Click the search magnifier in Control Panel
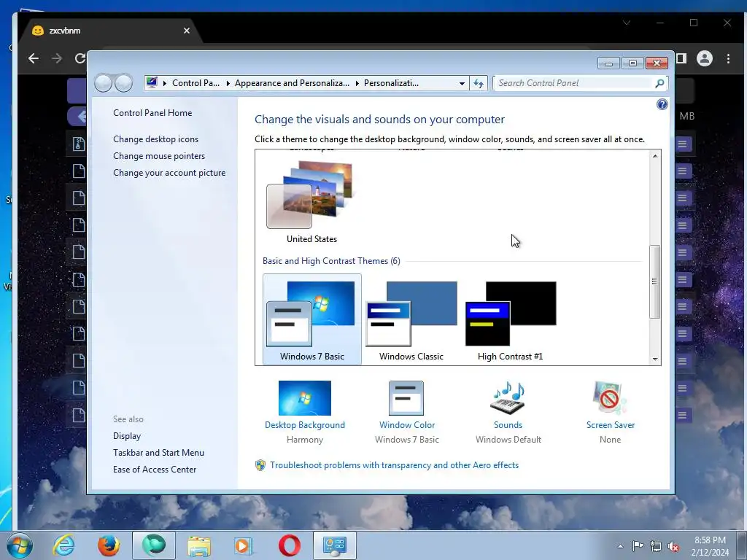 click(659, 83)
